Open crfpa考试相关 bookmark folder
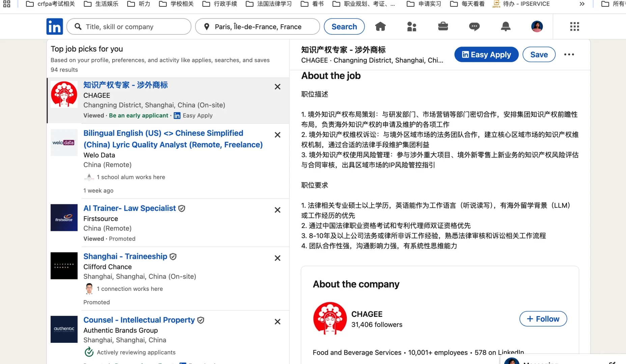The image size is (626, 364). 51,4
